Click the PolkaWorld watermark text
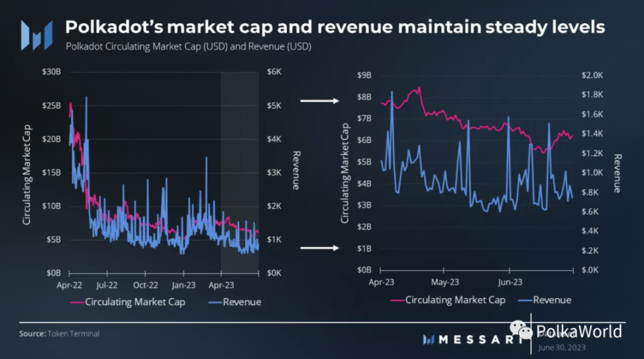This screenshot has height=359, width=644. coord(578,331)
